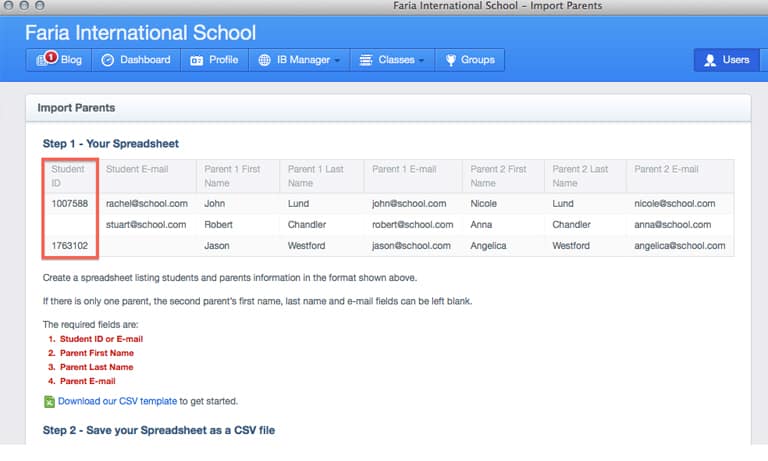The image size is (768, 461).
Task: Select the nicole@school.com cell
Action: pyautogui.click(x=674, y=204)
